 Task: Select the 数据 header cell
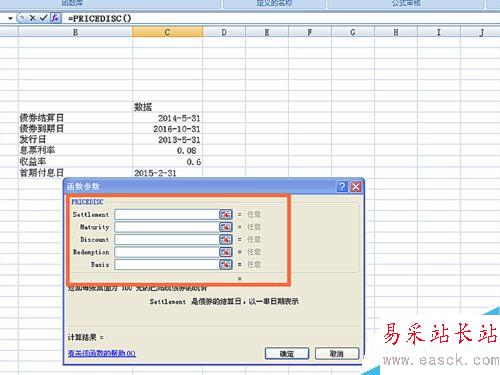[167, 107]
